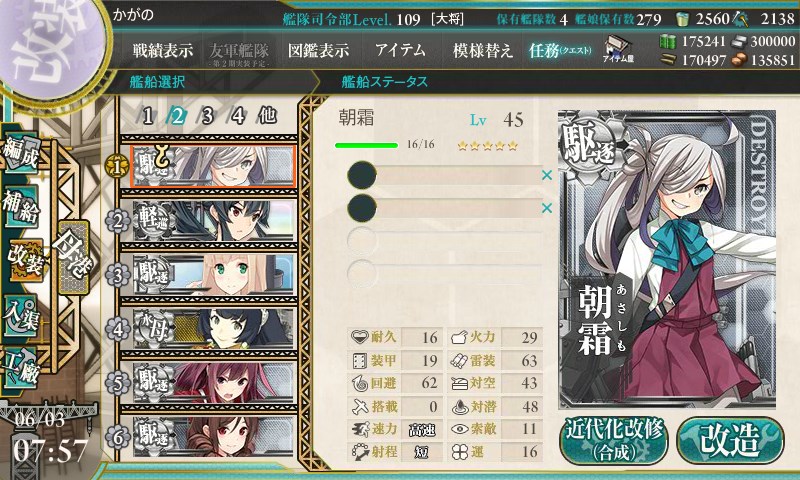
Task: Open the 任務 (Quest) menu
Action: (x=560, y=50)
